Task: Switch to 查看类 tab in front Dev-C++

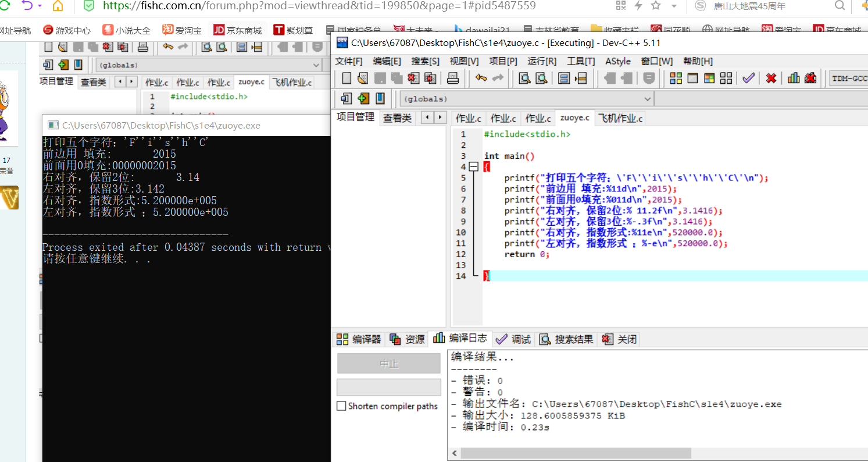Action: [x=397, y=118]
